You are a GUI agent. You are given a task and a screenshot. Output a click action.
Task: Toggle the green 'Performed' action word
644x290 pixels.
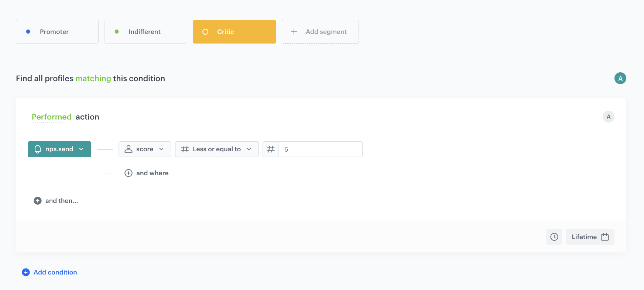coord(52,117)
